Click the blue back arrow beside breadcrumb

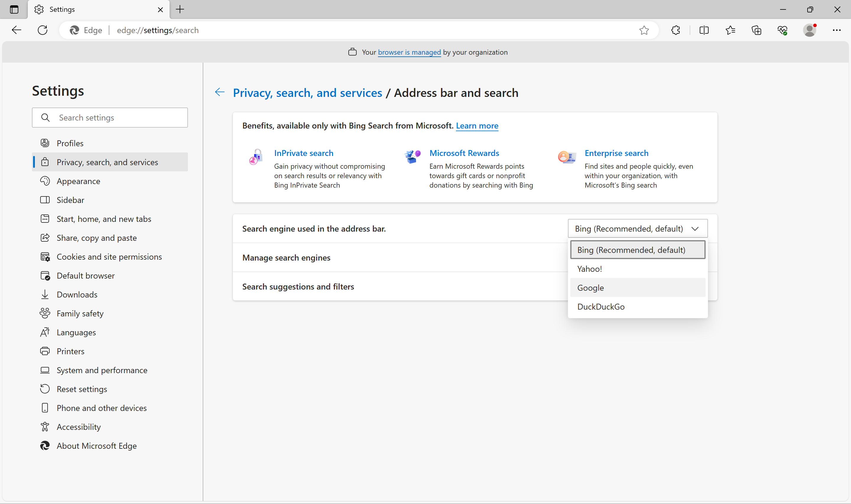click(x=220, y=92)
